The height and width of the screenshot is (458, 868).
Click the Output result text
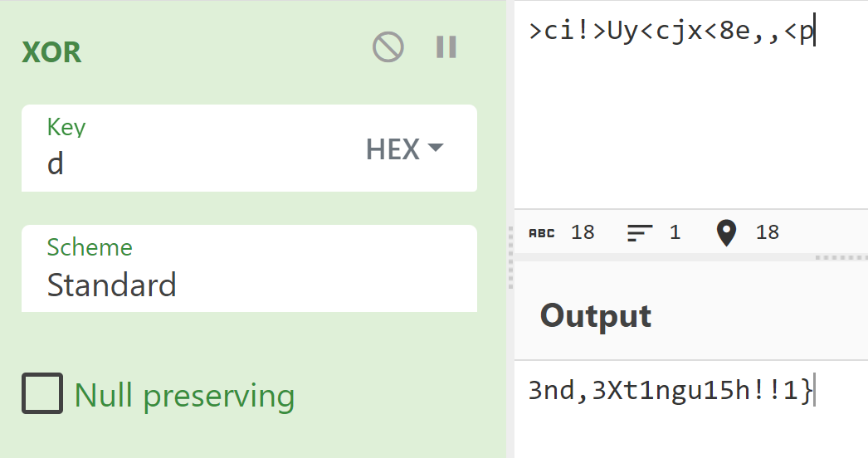coord(671,389)
